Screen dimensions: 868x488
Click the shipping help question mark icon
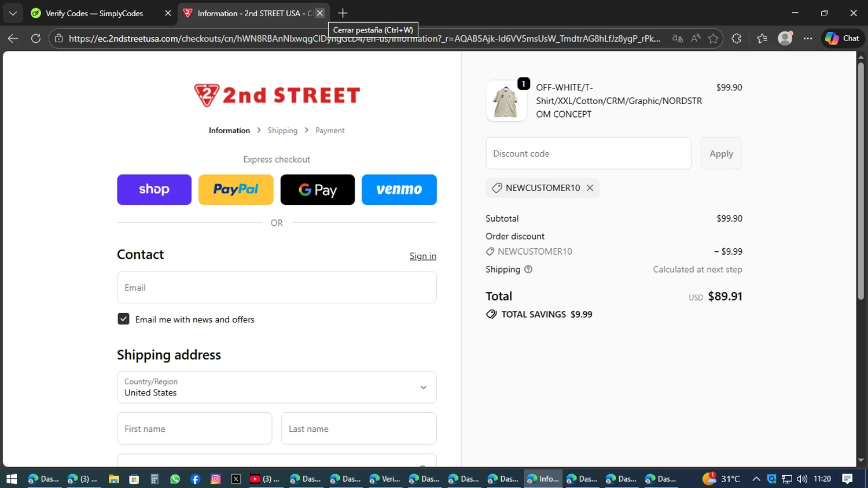click(528, 270)
